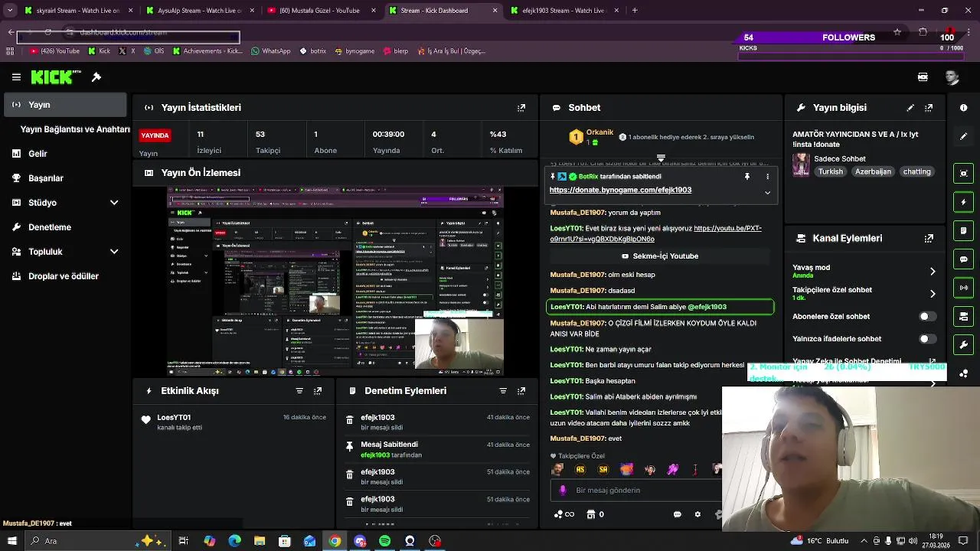Image resolution: width=980 pixels, height=551 pixels.
Task: Click the chatting tag
Action: 916,171
